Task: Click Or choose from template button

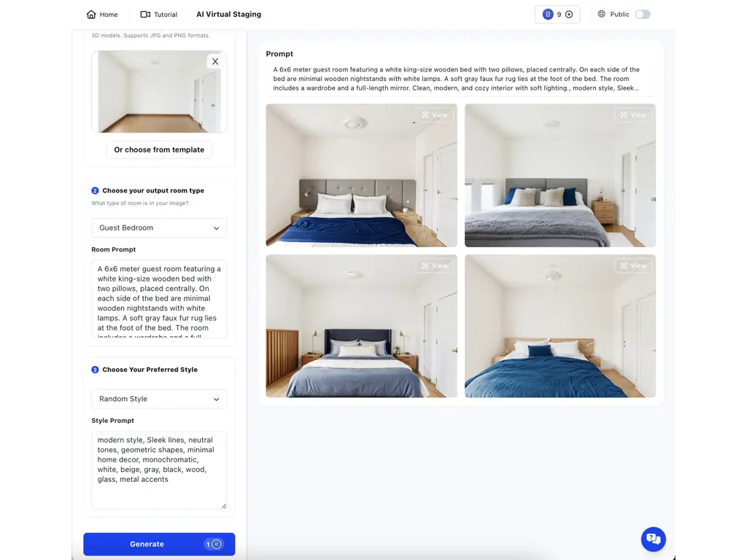Action: (159, 149)
